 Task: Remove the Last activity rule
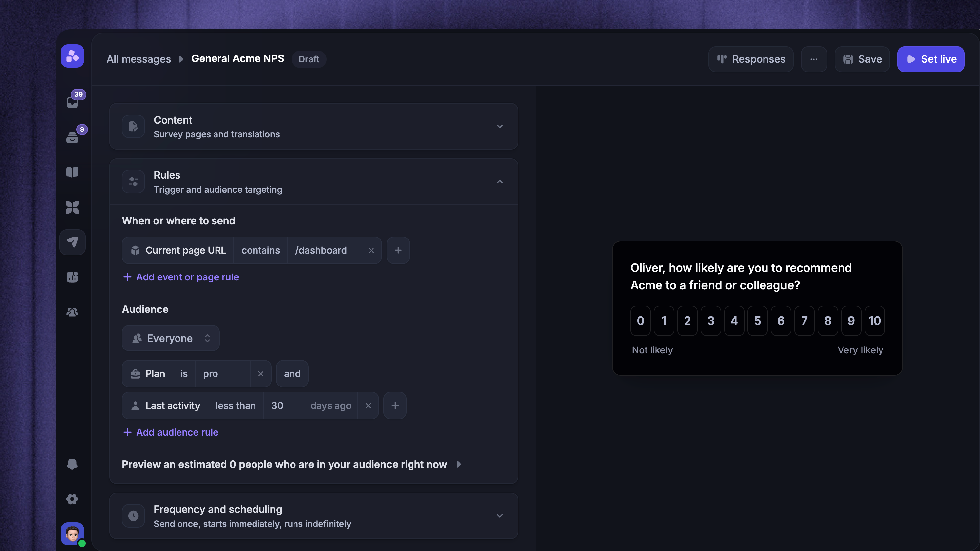click(x=368, y=406)
